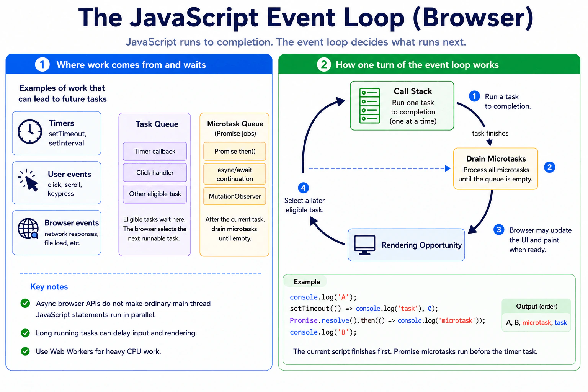Click the Example tab label

tap(307, 282)
